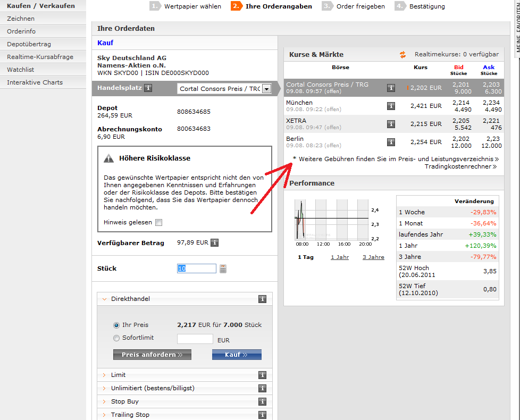Click the info icon beside Handelsplatz

pyautogui.click(x=148, y=88)
